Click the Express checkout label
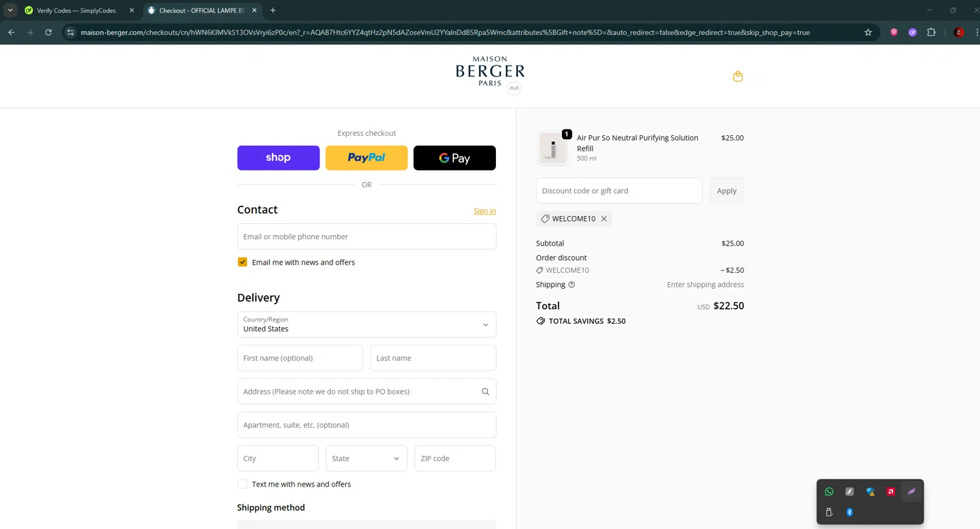The height and width of the screenshot is (529, 980). click(367, 133)
